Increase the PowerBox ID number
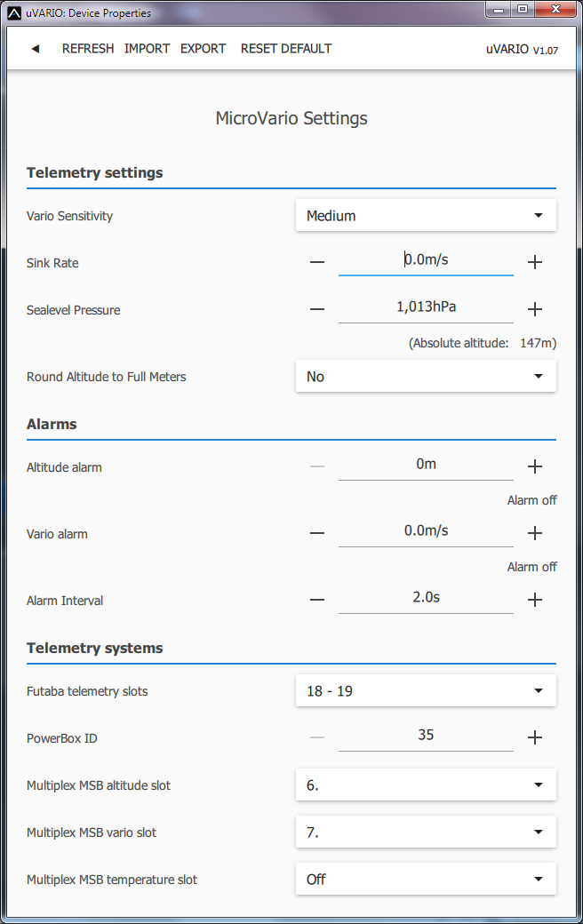This screenshot has width=583, height=924. (535, 737)
